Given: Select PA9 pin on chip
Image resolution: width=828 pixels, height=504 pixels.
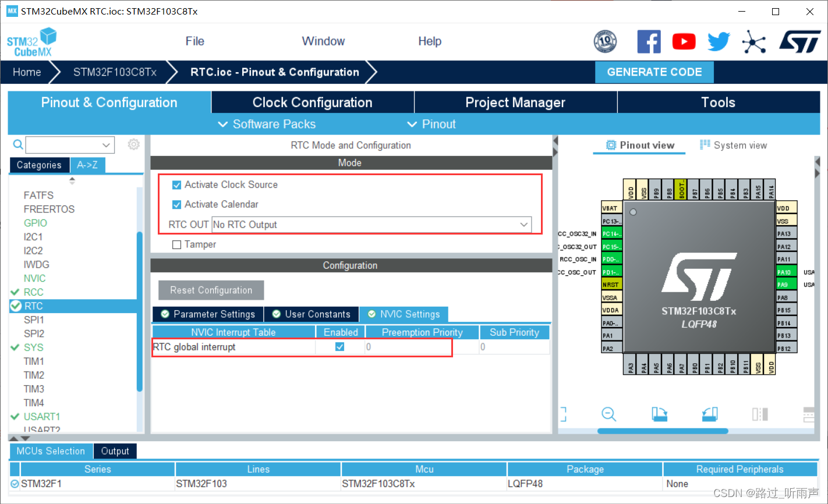Looking at the screenshot, I should click(787, 285).
